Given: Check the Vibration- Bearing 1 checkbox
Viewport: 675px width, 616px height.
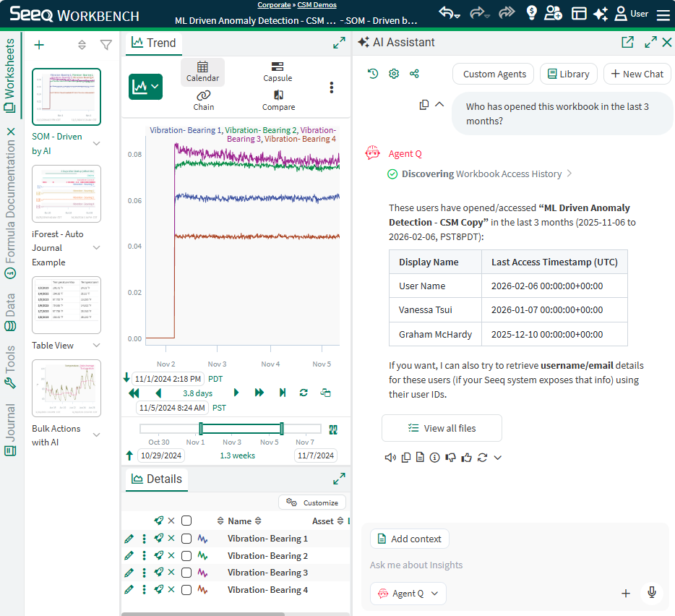Looking at the screenshot, I should pyautogui.click(x=186, y=539).
